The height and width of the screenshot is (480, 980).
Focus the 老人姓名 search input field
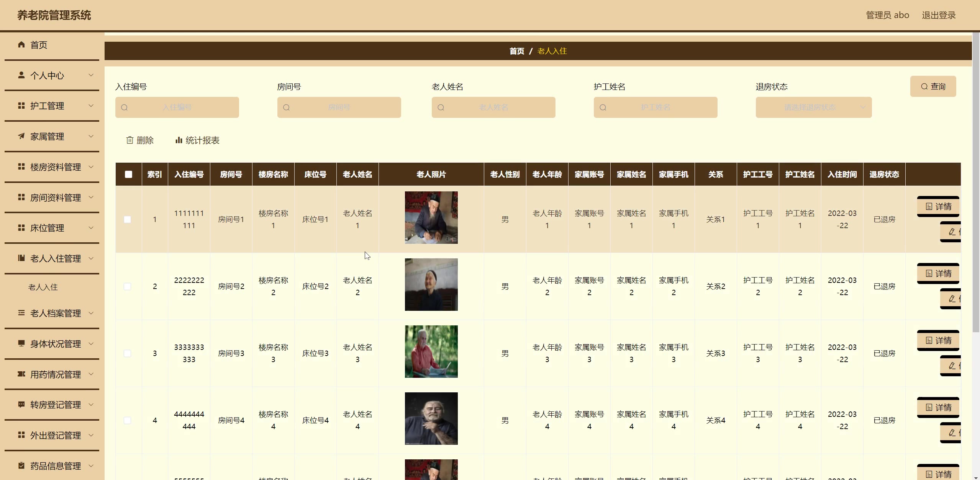coord(493,108)
